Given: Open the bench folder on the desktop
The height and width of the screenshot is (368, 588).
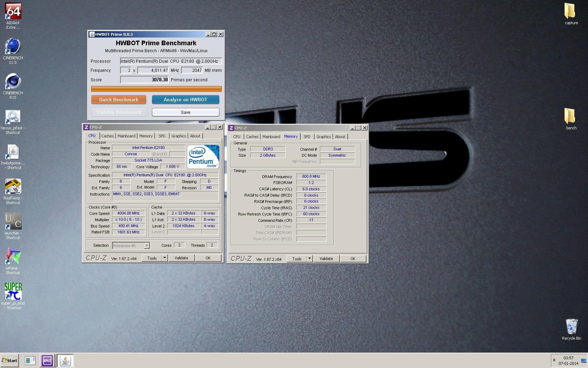Looking at the screenshot, I should tap(571, 119).
